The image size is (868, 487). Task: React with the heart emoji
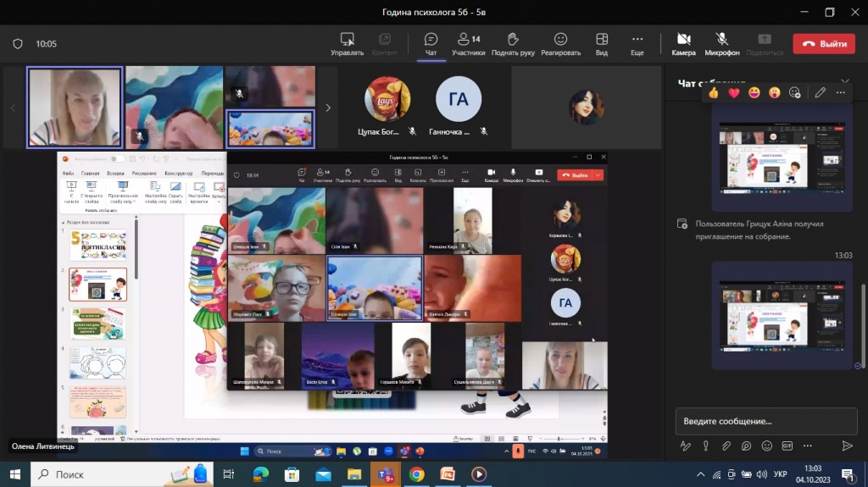[x=734, y=92]
